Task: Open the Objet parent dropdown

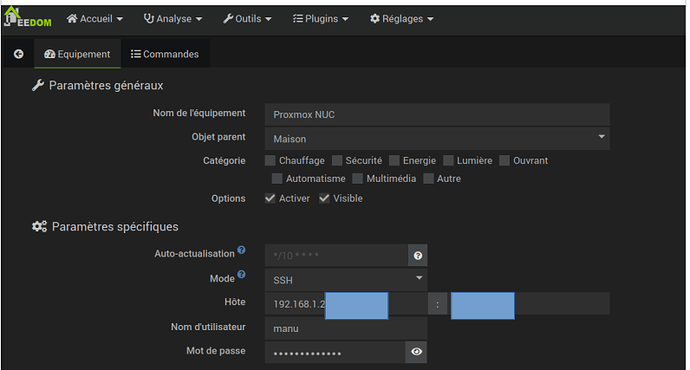Action: tap(437, 139)
